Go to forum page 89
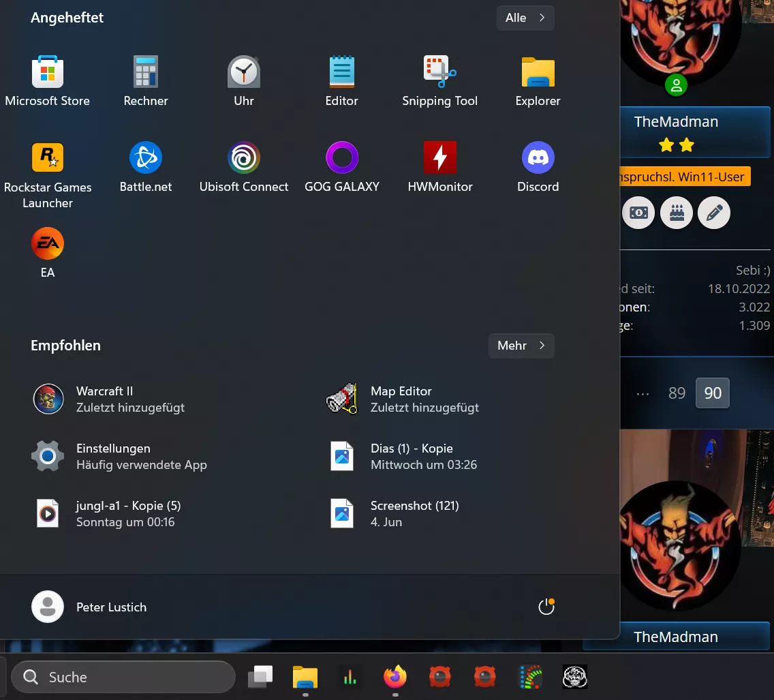This screenshot has width=774, height=700. (677, 393)
